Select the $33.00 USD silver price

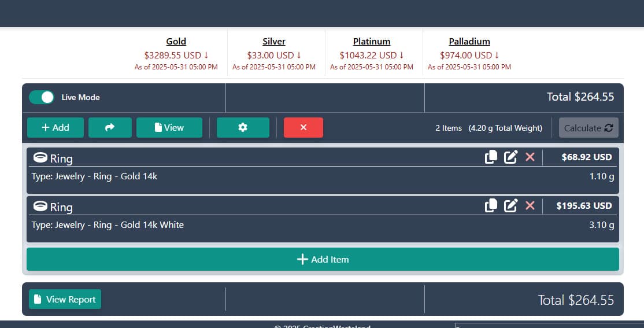(x=274, y=55)
